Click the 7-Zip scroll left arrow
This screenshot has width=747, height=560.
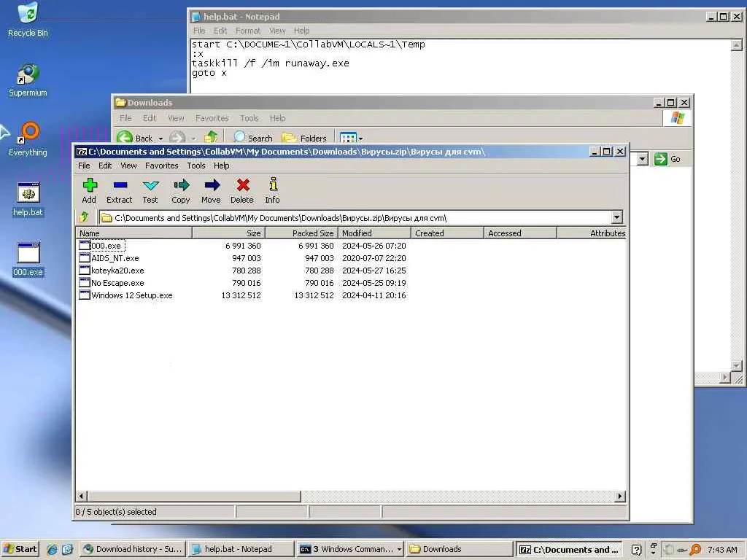pyautogui.click(x=81, y=496)
